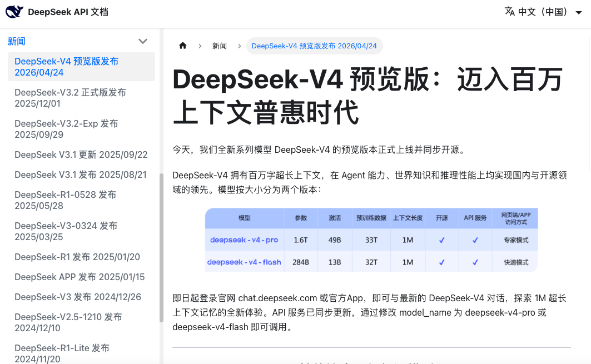Image resolution: width=591 pixels, height=364 pixels.
Task: Open DeepSeek APP 发布 2025/01/15
Action: point(80,277)
